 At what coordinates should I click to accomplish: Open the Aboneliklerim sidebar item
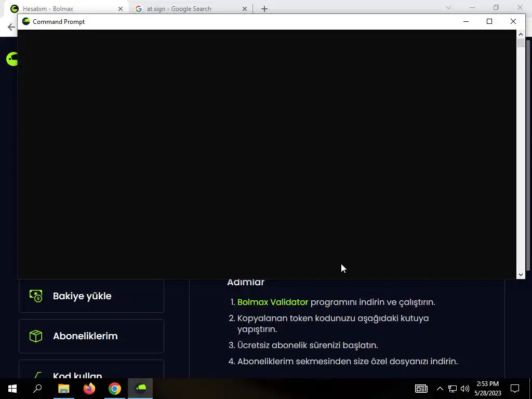point(91,336)
